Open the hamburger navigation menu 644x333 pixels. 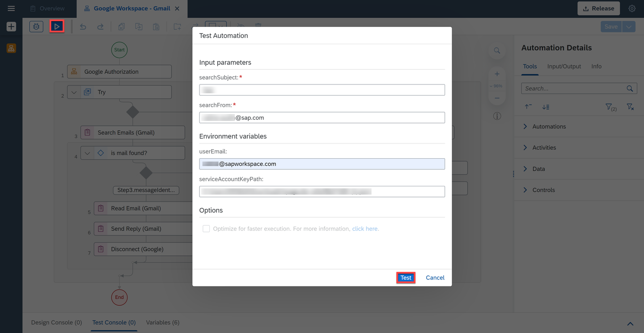11,8
